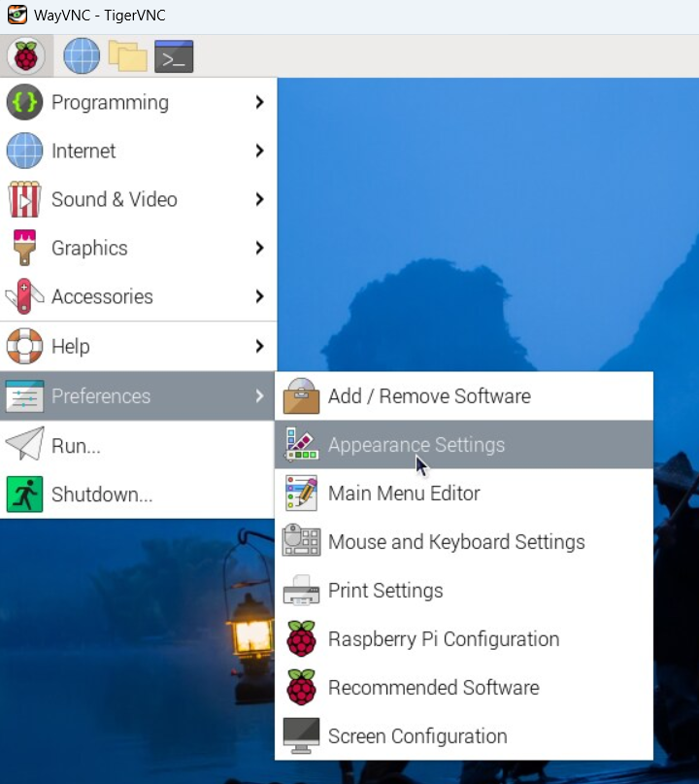Click the Raspberry Pi Configuration raspberry icon
The width and height of the screenshot is (699, 784).
point(301,638)
